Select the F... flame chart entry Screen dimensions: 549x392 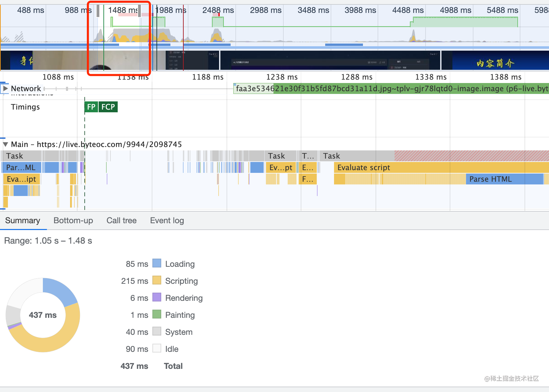click(308, 179)
